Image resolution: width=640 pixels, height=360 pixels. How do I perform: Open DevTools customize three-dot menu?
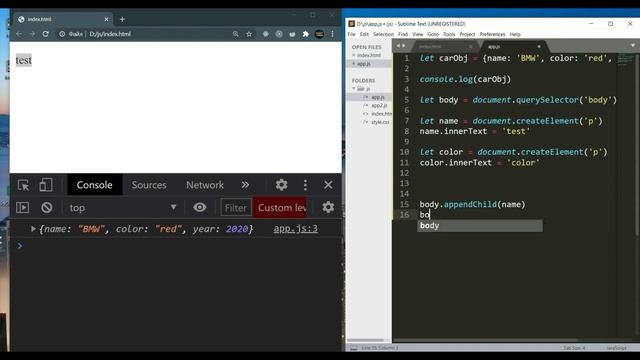[305, 185]
